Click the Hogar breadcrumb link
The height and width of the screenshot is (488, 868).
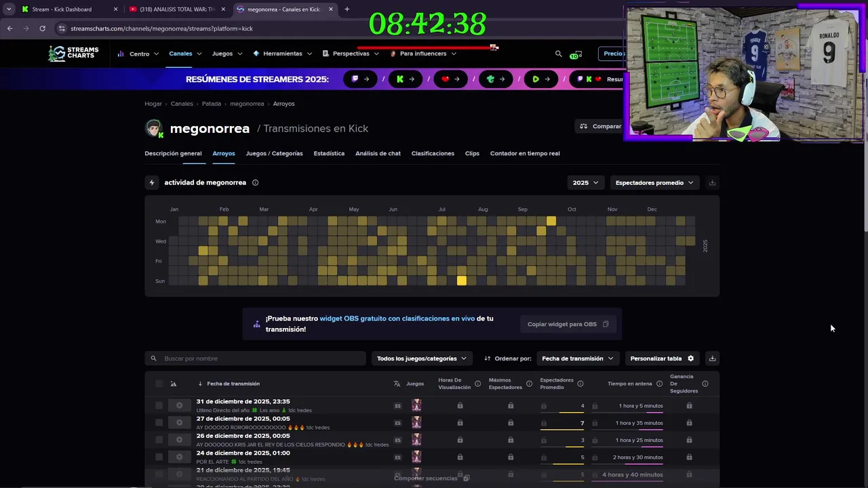point(153,104)
